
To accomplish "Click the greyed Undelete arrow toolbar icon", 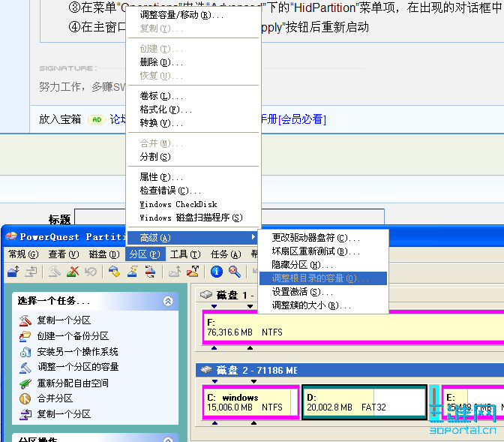I will 91,272.
